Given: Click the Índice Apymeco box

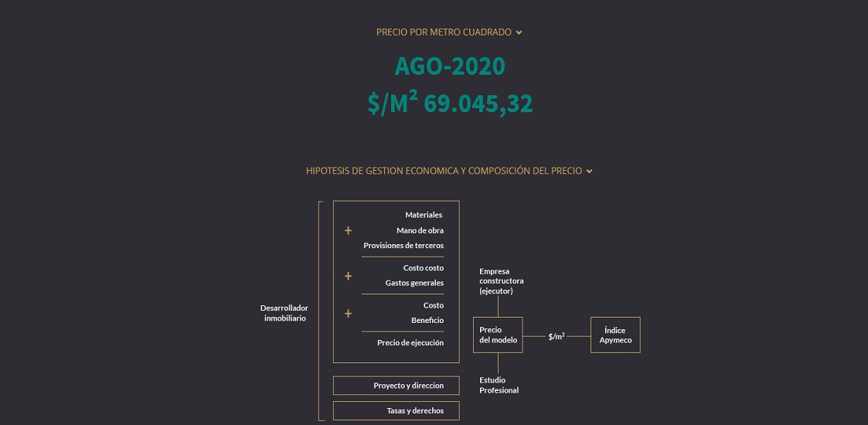Looking at the screenshot, I should [x=615, y=335].
